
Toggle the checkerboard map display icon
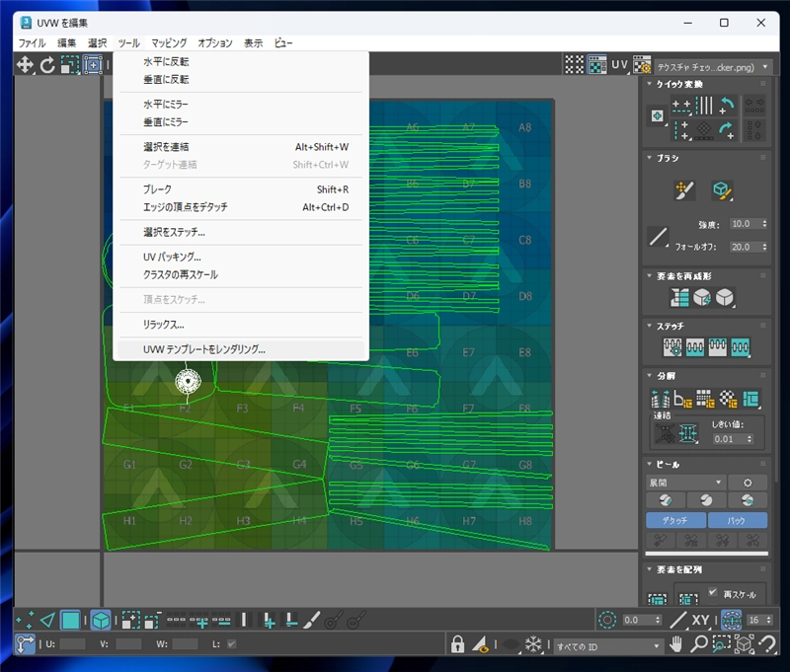coord(574,65)
